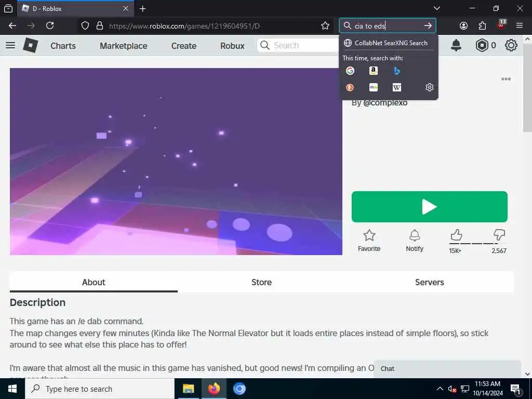This screenshot has height=399, width=532.
Task: Open the Firefox account icon
Action: click(x=463, y=26)
